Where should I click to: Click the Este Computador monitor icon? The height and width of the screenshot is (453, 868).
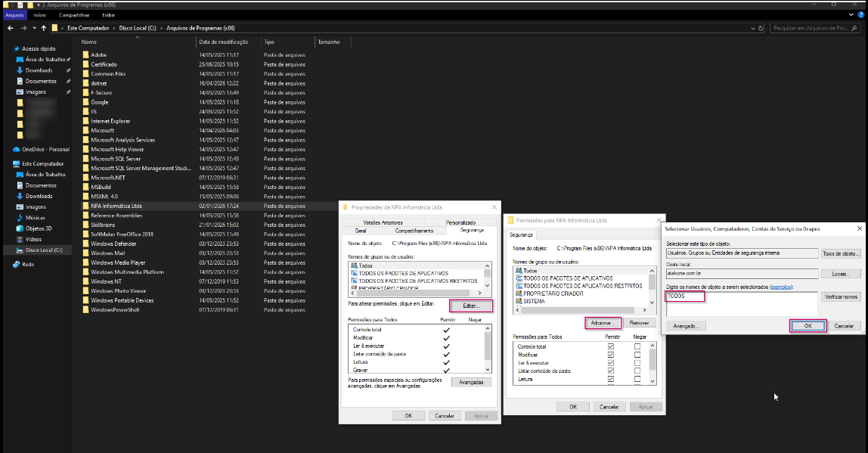pos(16,164)
